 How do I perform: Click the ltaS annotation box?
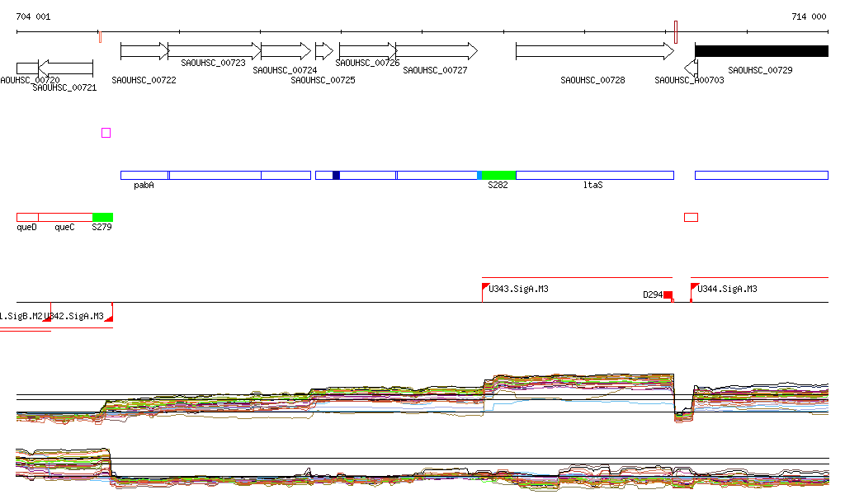coord(594,175)
